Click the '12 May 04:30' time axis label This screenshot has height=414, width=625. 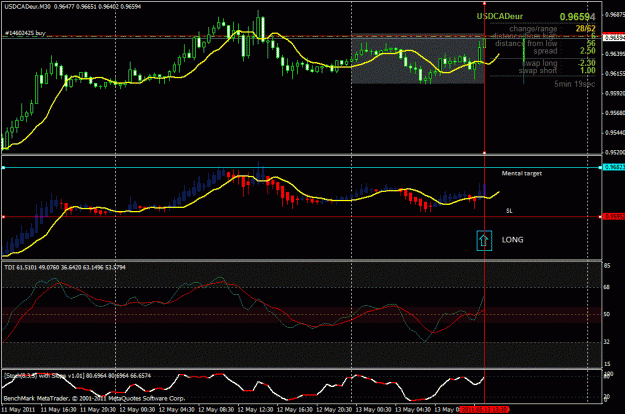click(177, 410)
